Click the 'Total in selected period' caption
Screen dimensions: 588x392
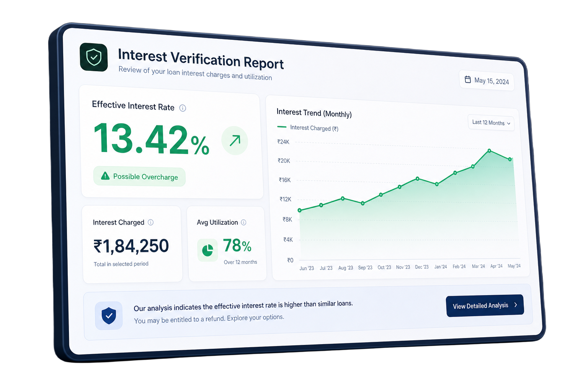[x=121, y=264]
